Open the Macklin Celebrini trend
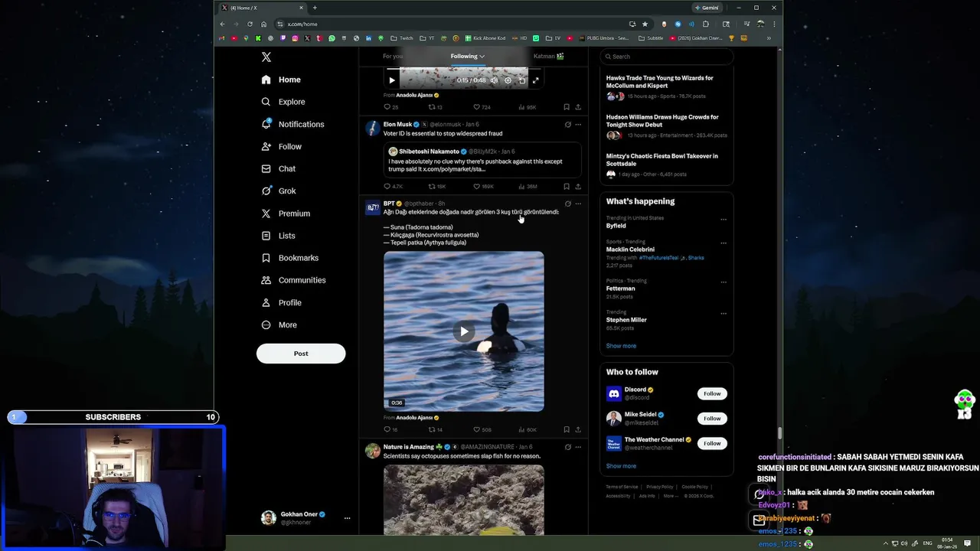The height and width of the screenshot is (551, 980). [630, 249]
